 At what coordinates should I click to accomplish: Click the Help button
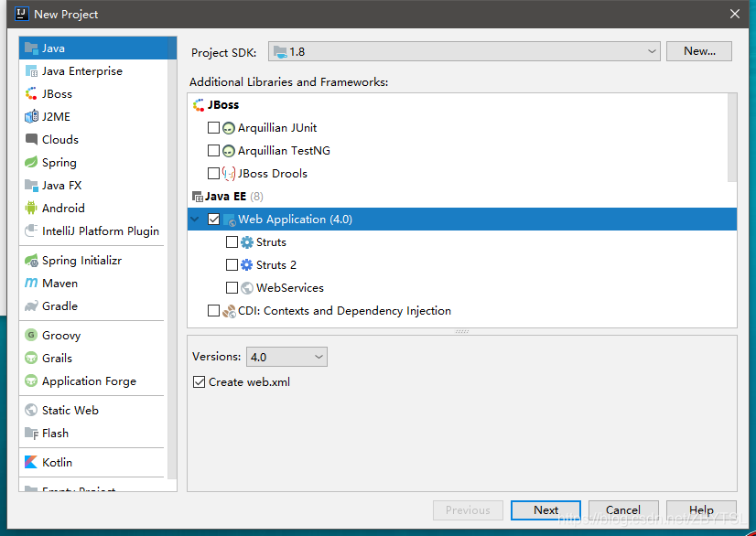coord(701,510)
